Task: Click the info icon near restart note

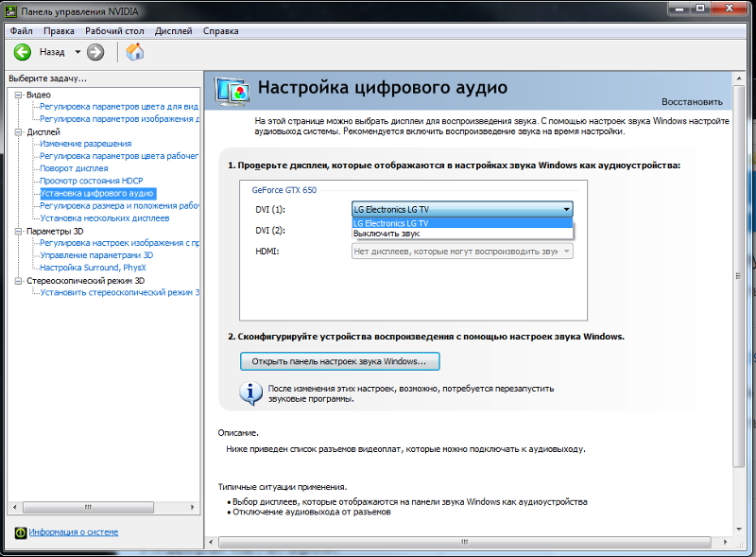Action: point(250,392)
